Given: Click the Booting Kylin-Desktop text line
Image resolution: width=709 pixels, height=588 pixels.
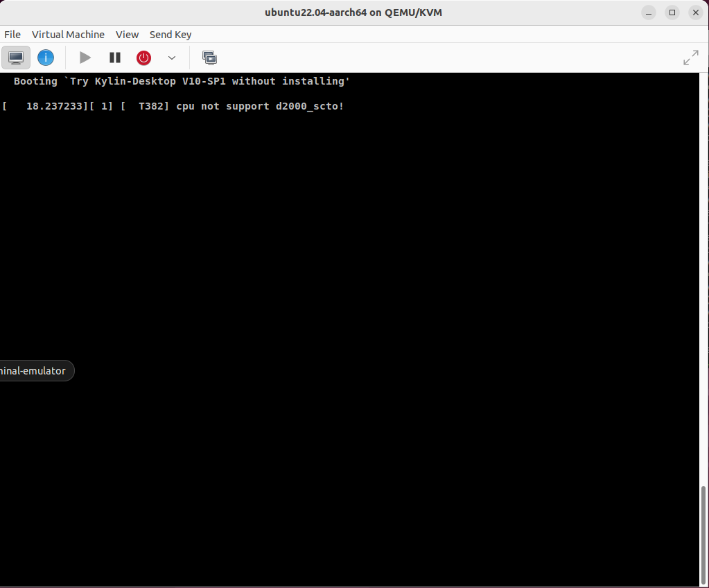Looking at the screenshot, I should pos(182,81).
